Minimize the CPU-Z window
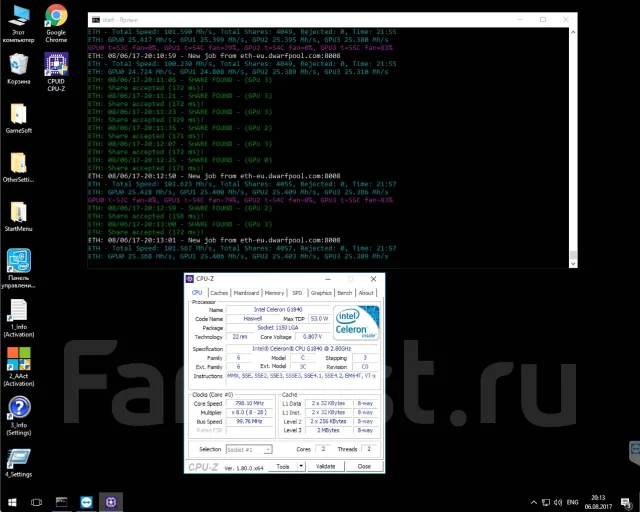 point(328,279)
